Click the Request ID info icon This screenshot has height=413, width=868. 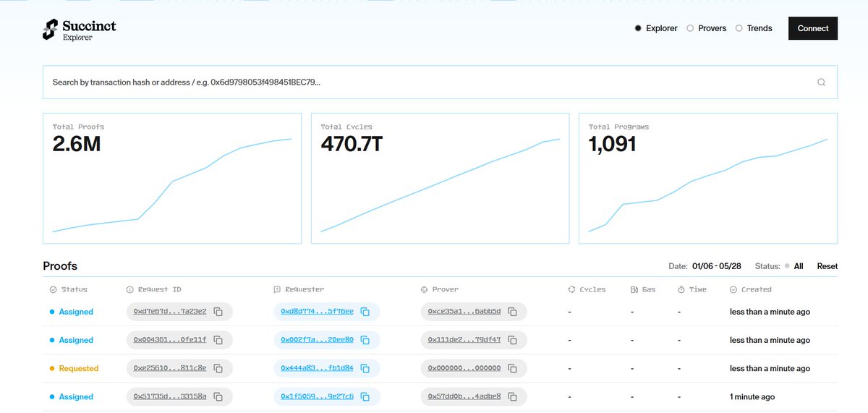(x=130, y=289)
